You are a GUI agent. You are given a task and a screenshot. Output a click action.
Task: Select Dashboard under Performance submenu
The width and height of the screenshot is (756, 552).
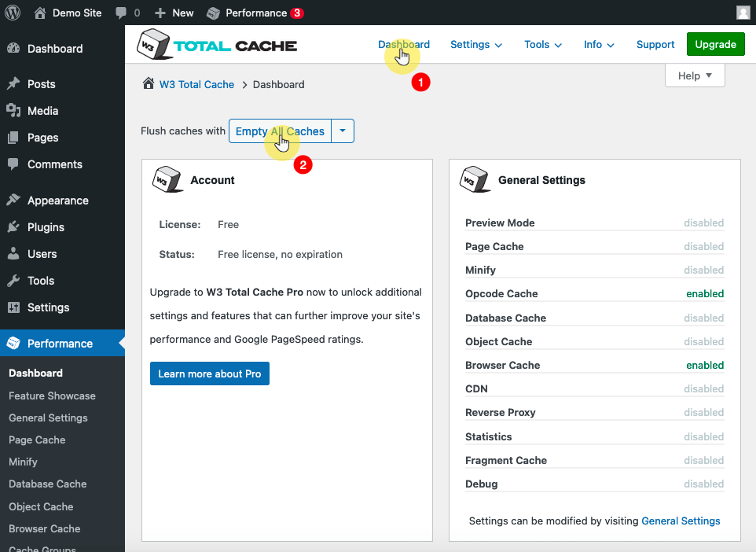(x=35, y=373)
